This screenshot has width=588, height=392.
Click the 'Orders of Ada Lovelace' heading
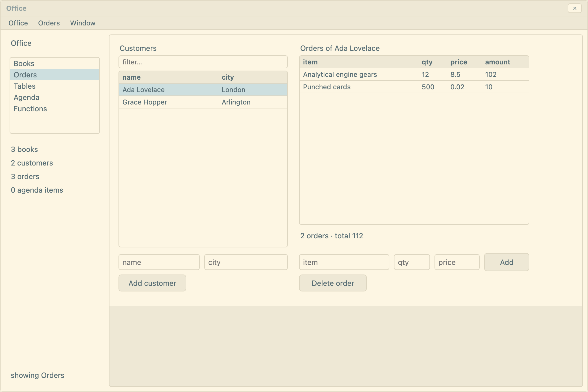340,48
